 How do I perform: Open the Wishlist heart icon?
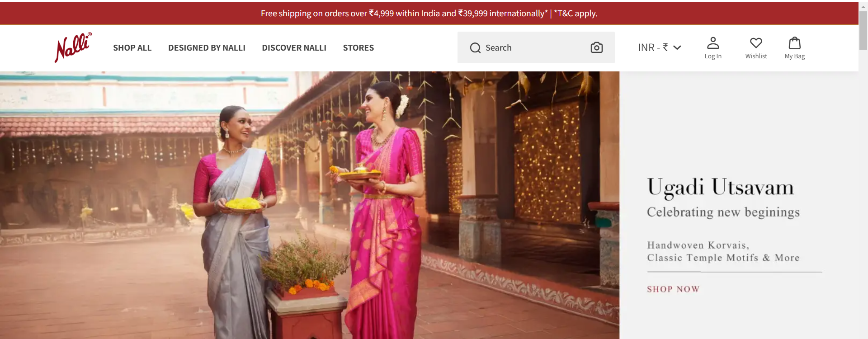[x=756, y=43]
